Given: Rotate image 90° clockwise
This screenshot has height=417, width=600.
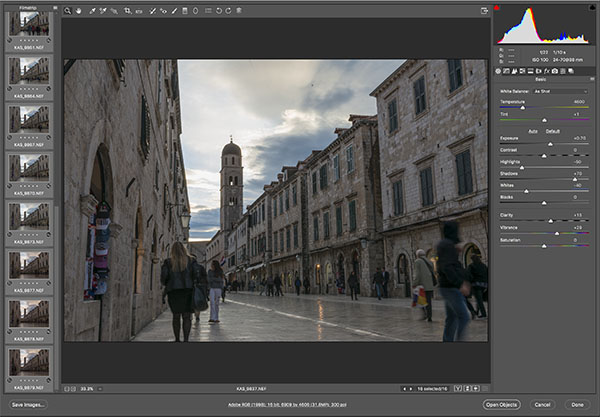Looking at the screenshot, I should point(228,11).
